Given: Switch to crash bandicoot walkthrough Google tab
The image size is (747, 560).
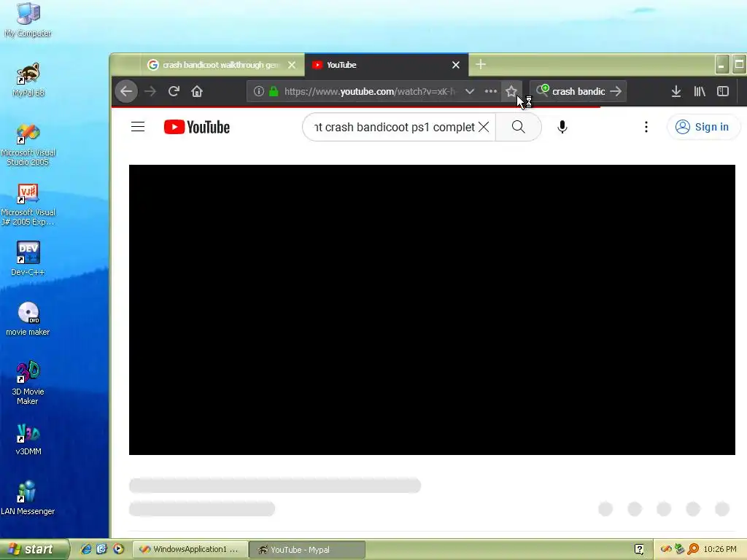Looking at the screenshot, I should 220,65.
